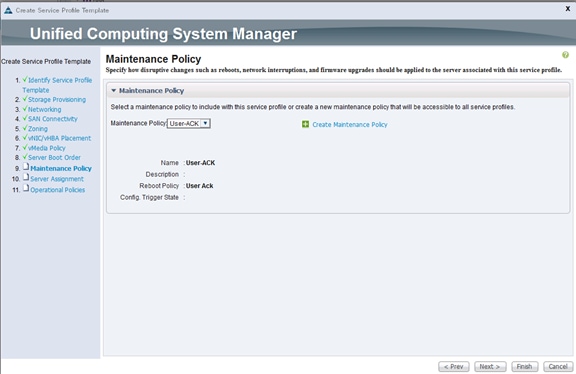
Task: Close the Create Service Profile Template dialog
Action: point(568,8)
